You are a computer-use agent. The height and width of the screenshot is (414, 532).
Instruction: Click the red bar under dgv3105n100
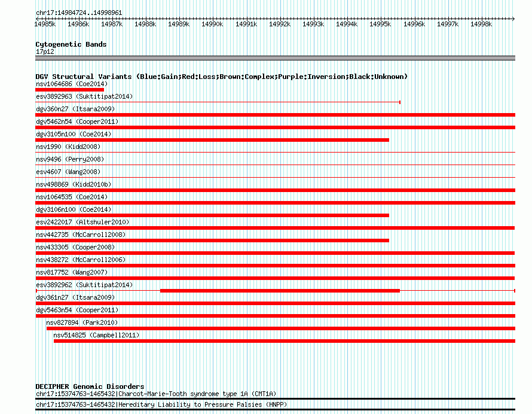[x=212, y=140]
